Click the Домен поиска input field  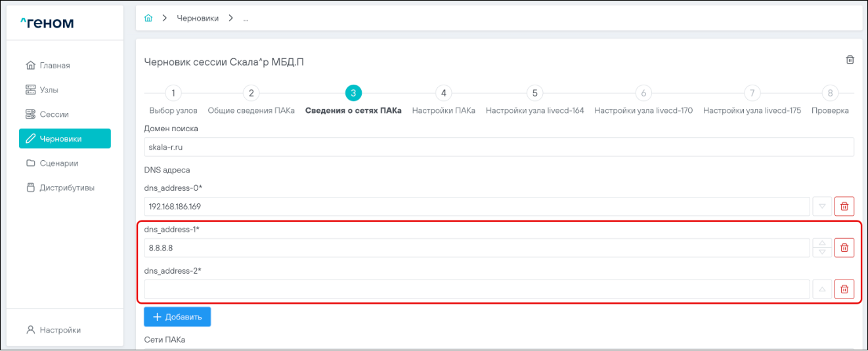point(498,147)
